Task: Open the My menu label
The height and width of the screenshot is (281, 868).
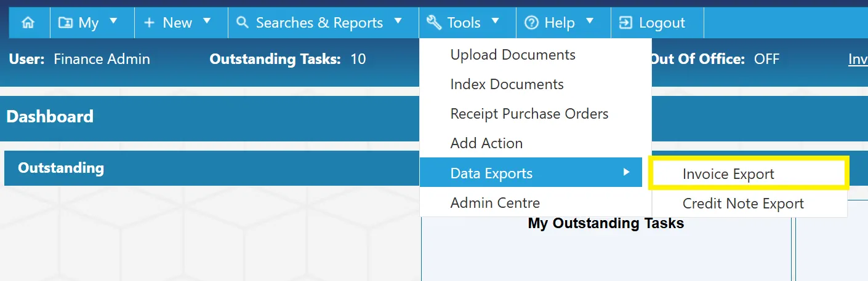Action: 89,23
